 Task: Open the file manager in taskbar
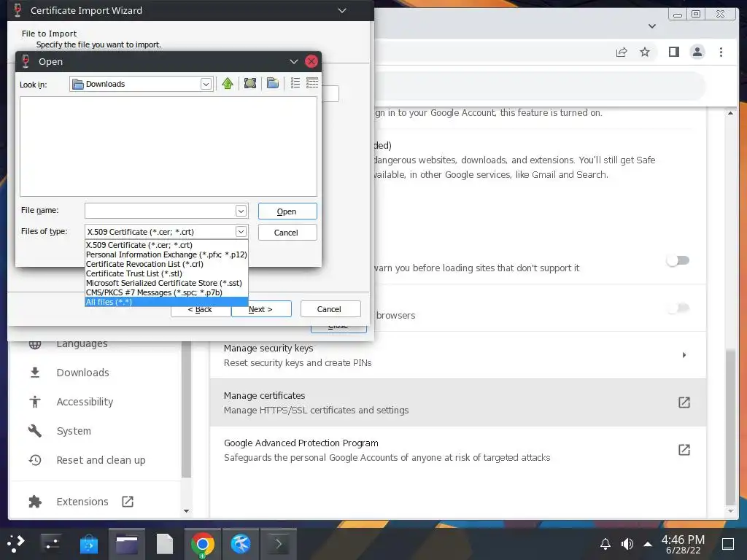click(127, 544)
